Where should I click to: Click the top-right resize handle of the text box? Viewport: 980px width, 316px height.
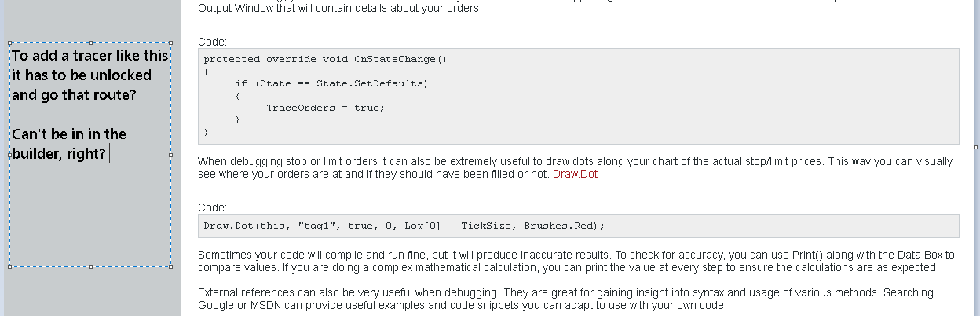pyautogui.click(x=171, y=43)
